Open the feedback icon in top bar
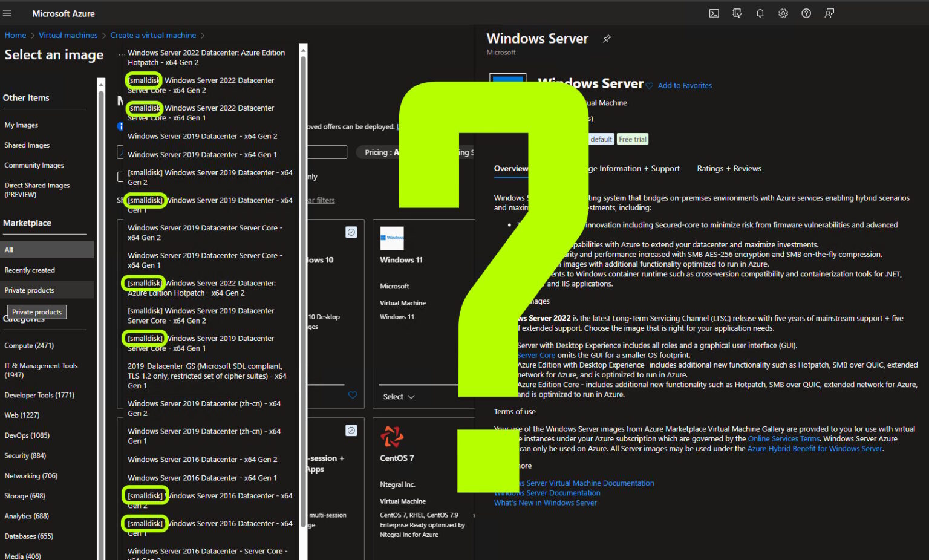The image size is (929, 560). click(x=829, y=13)
